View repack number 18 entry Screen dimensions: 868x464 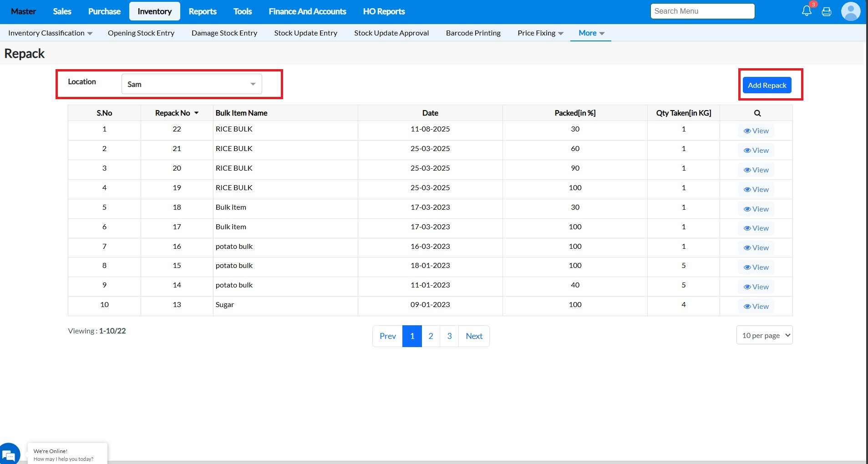[x=756, y=209]
